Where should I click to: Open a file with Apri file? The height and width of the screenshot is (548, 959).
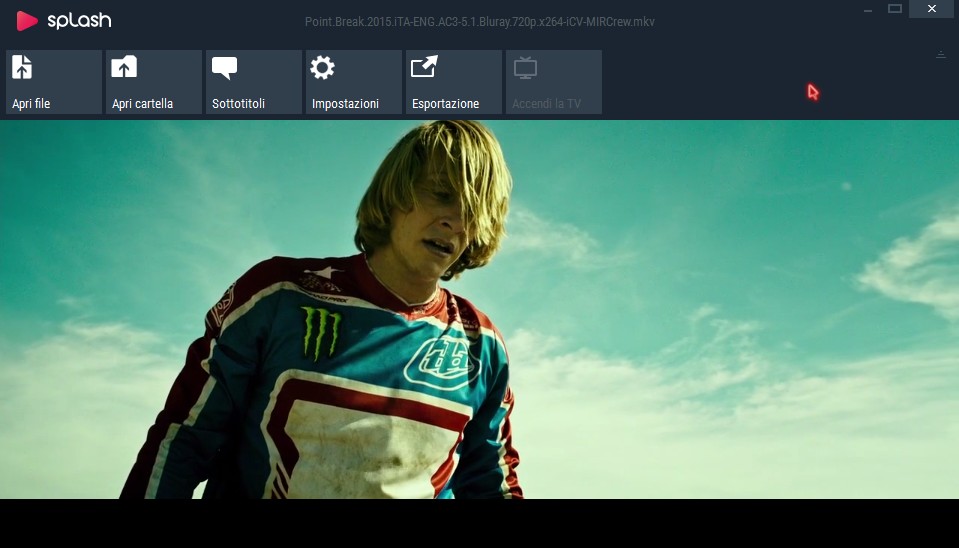[x=54, y=82]
